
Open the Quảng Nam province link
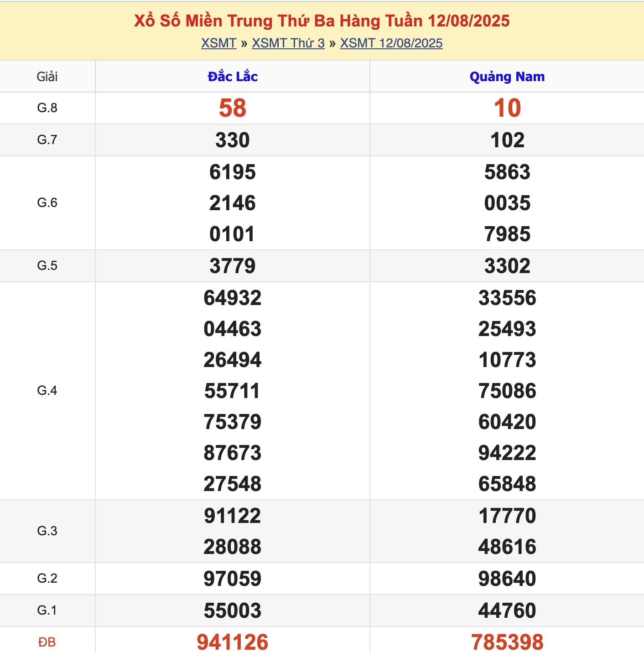tap(507, 77)
